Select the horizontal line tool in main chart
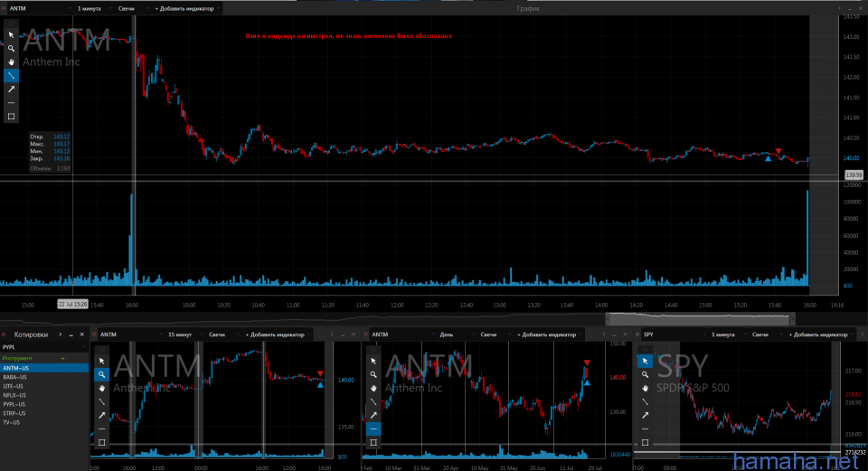Screen dimensions: 868x471 point(11,103)
